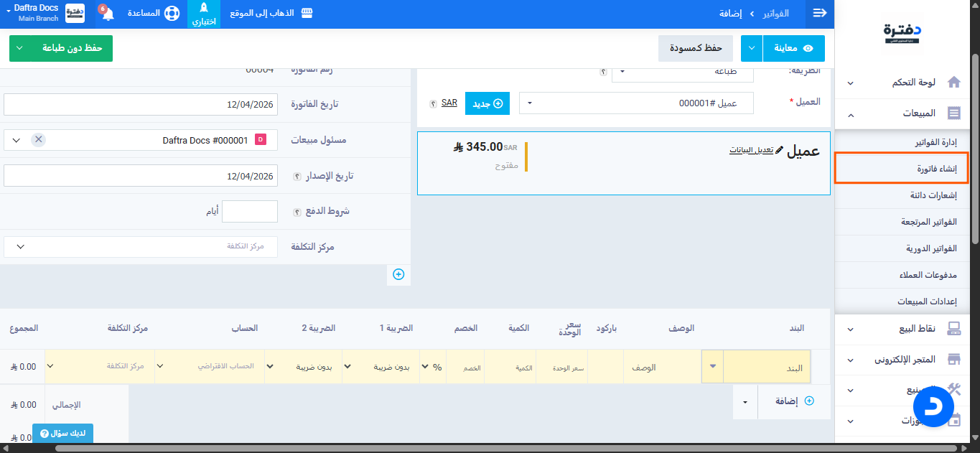Click the plus circle icon below cost center

[x=398, y=274]
